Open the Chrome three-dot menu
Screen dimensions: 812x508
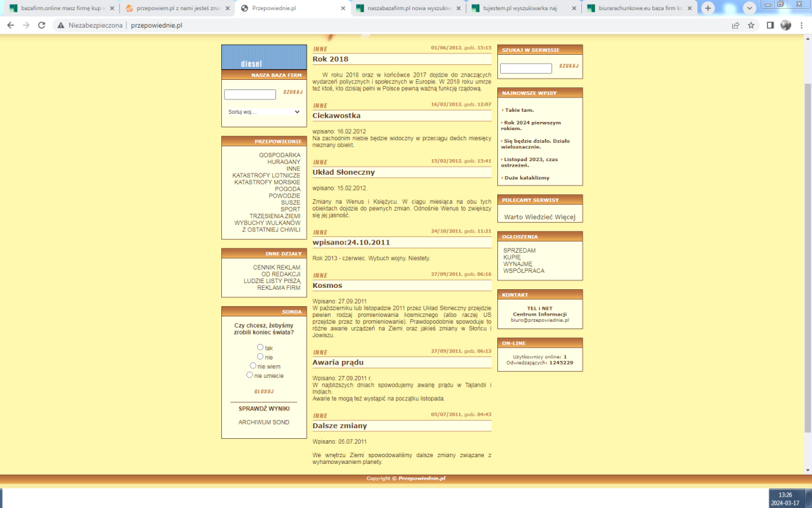pos(802,25)
